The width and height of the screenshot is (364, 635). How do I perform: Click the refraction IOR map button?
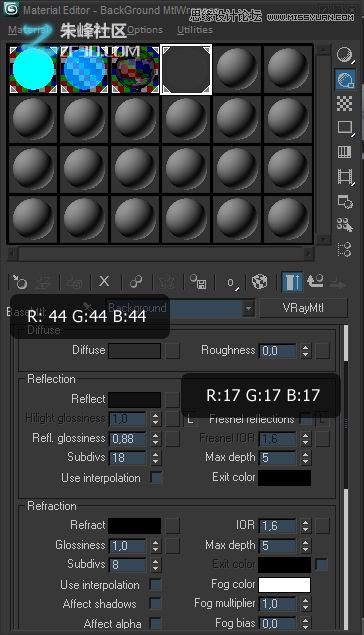(x=323, y=526)
